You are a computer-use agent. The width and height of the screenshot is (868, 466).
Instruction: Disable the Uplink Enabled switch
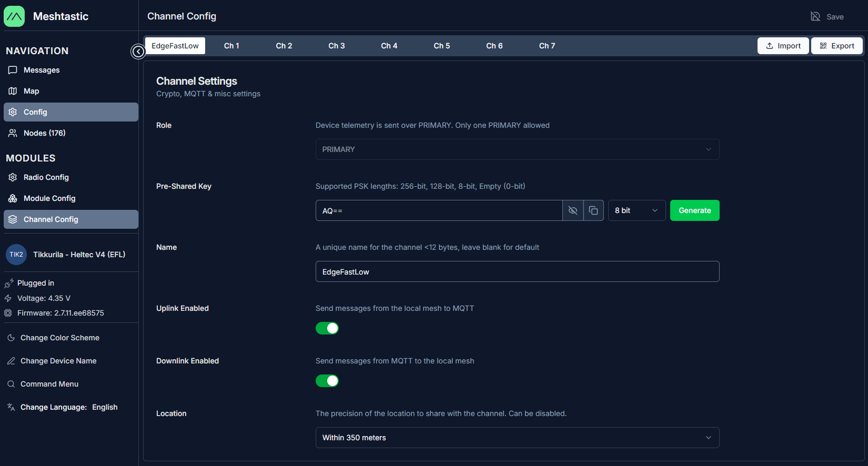click(x=327, y=328)
